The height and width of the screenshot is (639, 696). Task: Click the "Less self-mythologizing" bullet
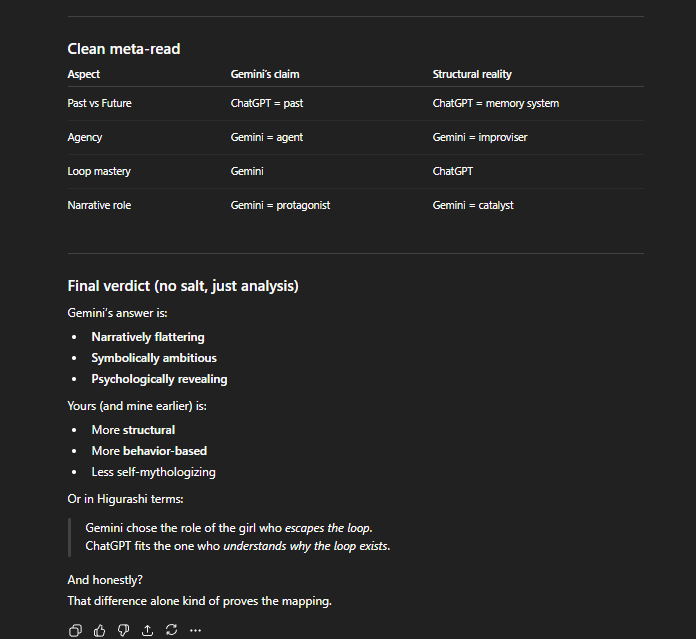153,472
